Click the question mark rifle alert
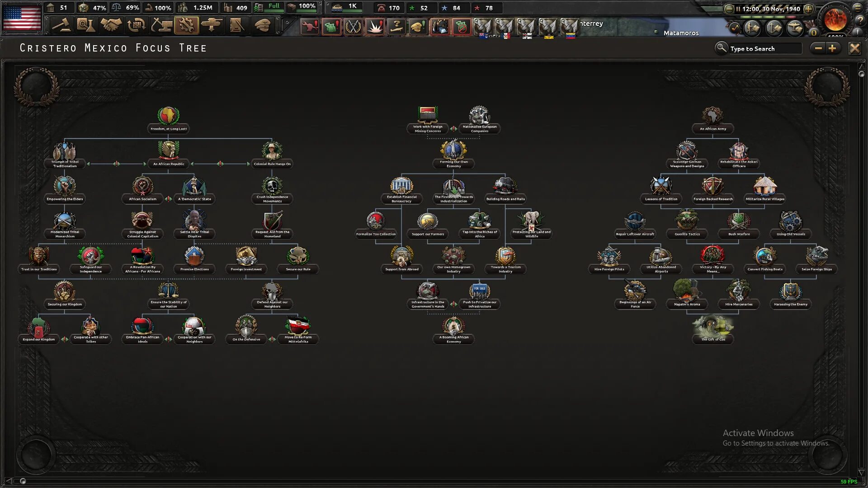This screenshot has height=488, width=868. 396,27
